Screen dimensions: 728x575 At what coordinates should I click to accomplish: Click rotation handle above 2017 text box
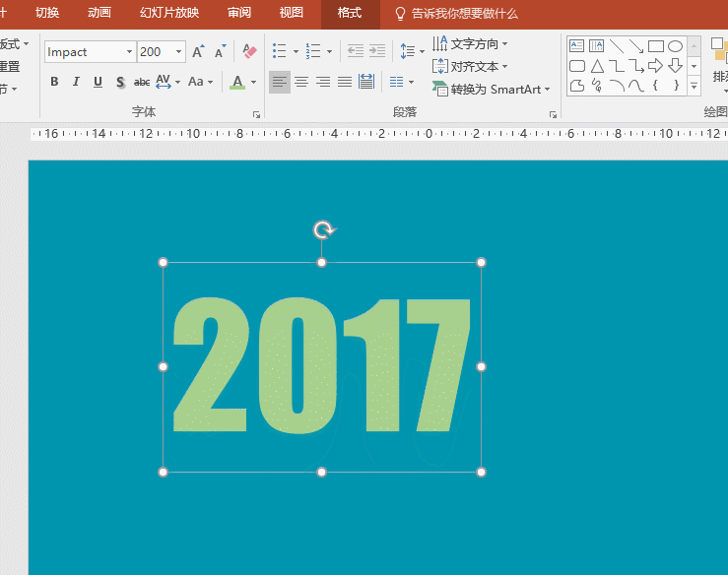click(323, 229)
